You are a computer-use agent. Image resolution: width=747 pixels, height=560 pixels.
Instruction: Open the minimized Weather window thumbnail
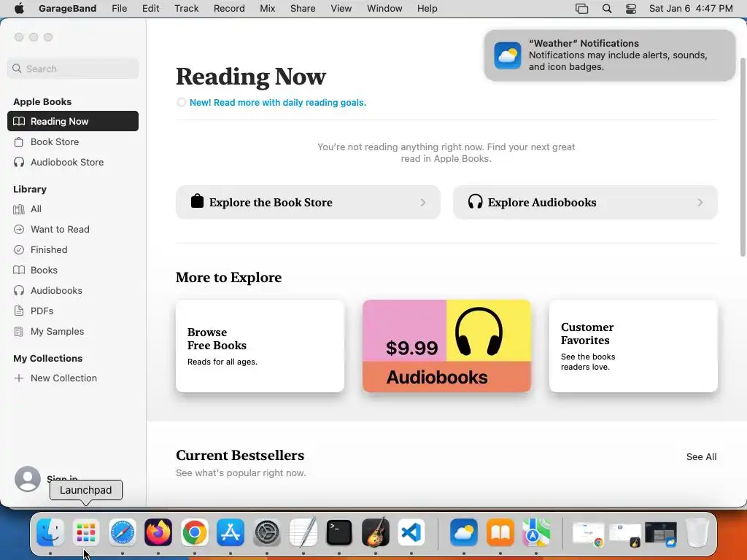[x=661, y=533]
